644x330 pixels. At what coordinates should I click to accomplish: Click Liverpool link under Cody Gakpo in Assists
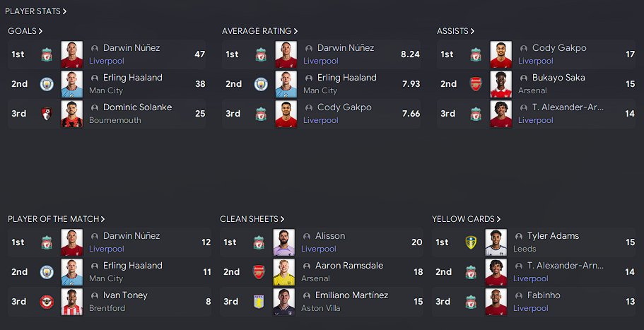[535, 61]
